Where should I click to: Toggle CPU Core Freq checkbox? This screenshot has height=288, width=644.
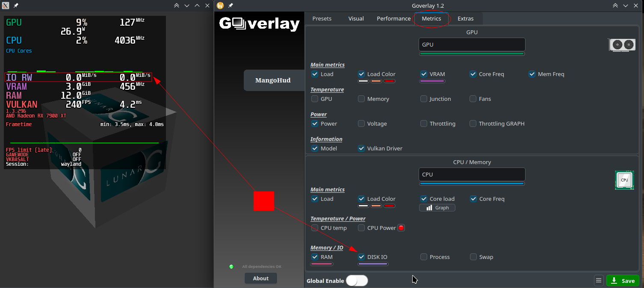click(473, 199)
